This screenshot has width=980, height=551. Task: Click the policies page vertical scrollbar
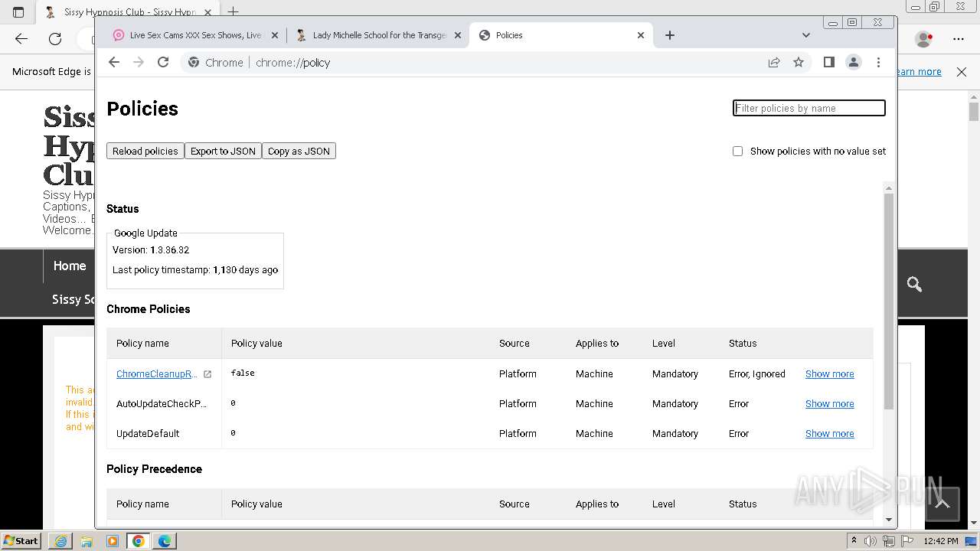point(889,301)
